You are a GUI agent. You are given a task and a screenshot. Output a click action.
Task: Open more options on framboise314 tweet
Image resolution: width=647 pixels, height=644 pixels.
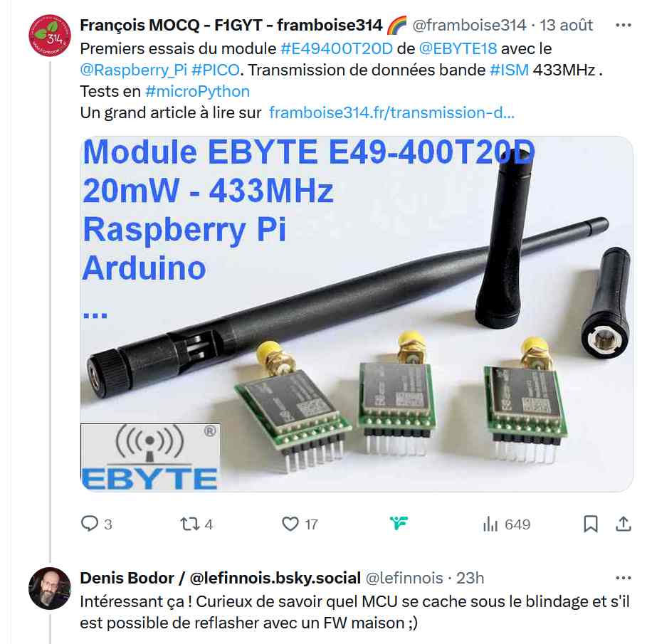623,25
